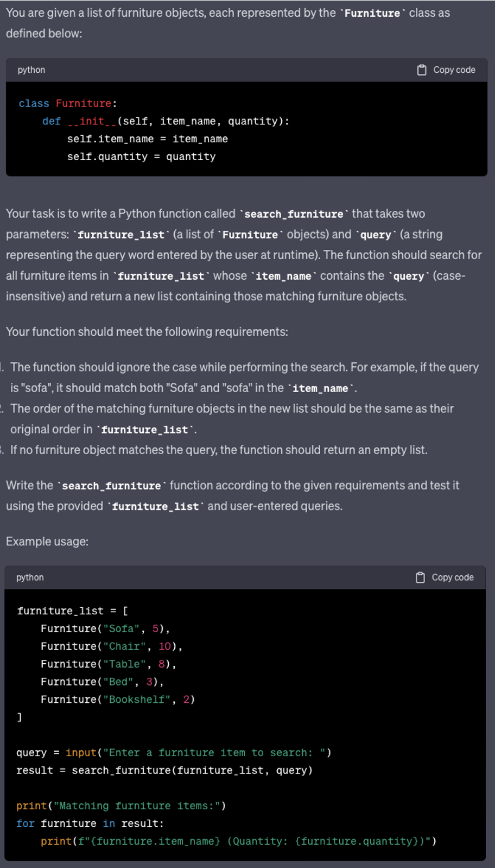
Task: Click the "Matching furniture items:" string
Action: (x=137, y=806)
